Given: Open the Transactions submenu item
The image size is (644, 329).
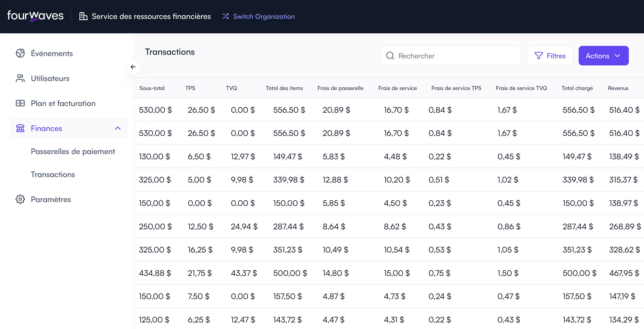Looking at the screenshot, I should [x=53, y=174].
